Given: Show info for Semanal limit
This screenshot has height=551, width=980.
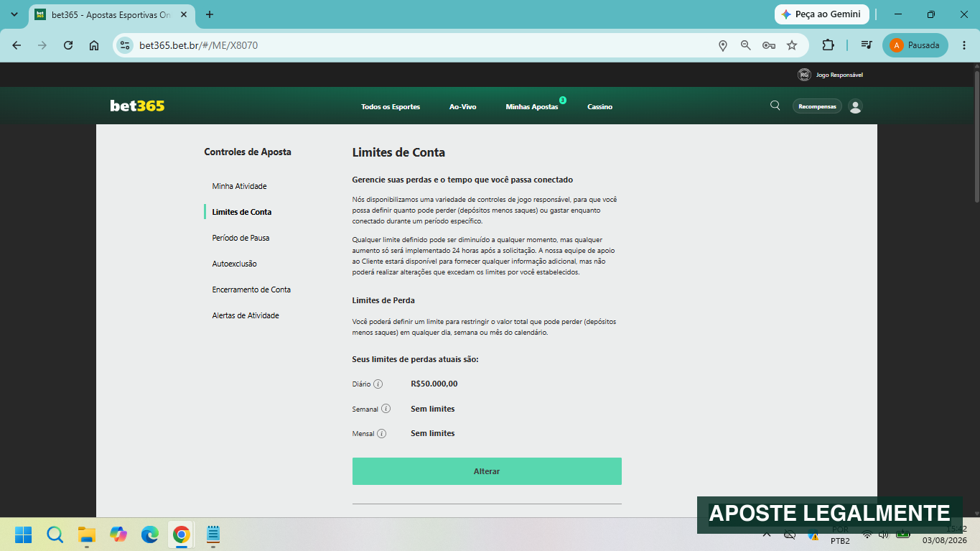Looking at the screenshot, I should (x=386, y=409).
